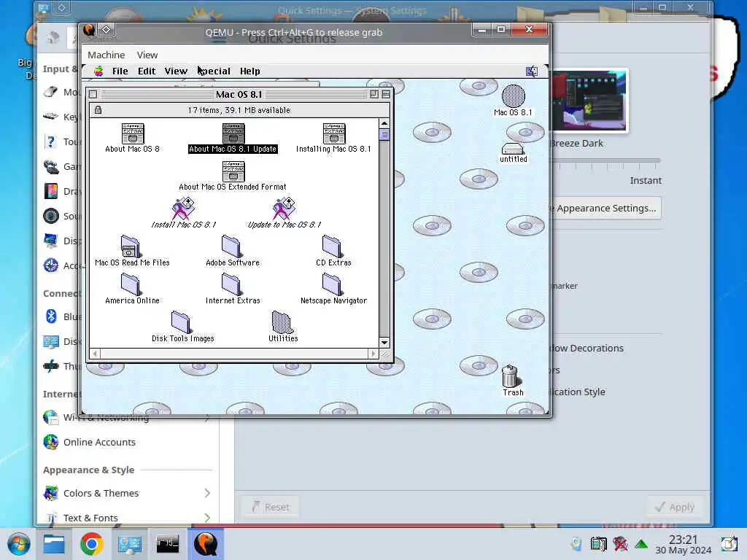This screenshot has height=560, width=747.
Task: Click the Mac OS 8.1 window zoom box
Action: [374, 94]
